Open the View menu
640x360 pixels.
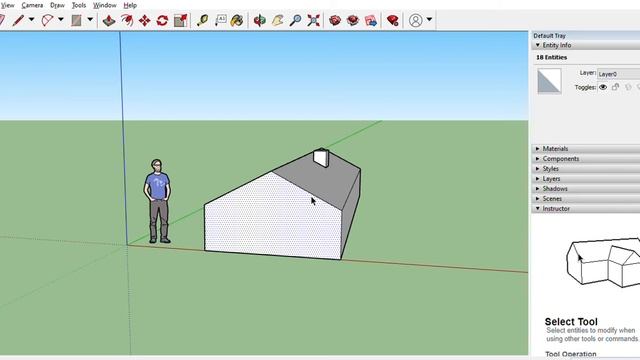pyautogui.click(x=7, y=5)
